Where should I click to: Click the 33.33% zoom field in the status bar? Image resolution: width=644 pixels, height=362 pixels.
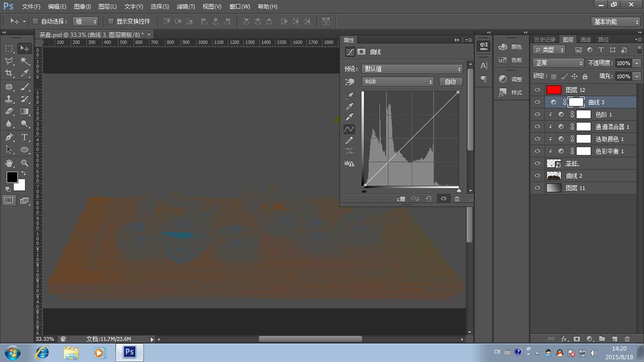[x=45, y=339]
